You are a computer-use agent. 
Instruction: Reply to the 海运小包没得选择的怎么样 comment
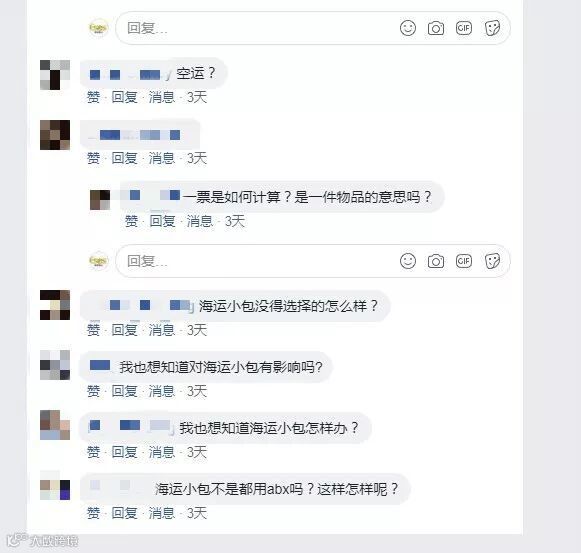coord(124,330)
